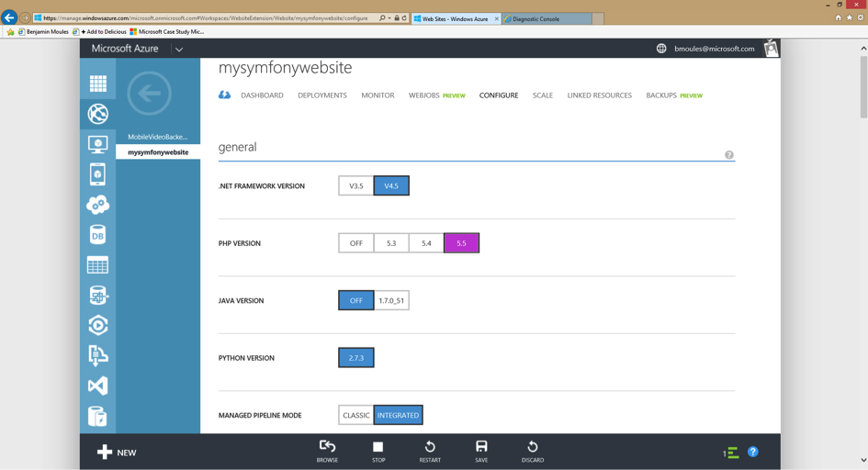868x470 pixels.
Task: Open Microsoft Case Study bookmark
Action: (166, 31)
